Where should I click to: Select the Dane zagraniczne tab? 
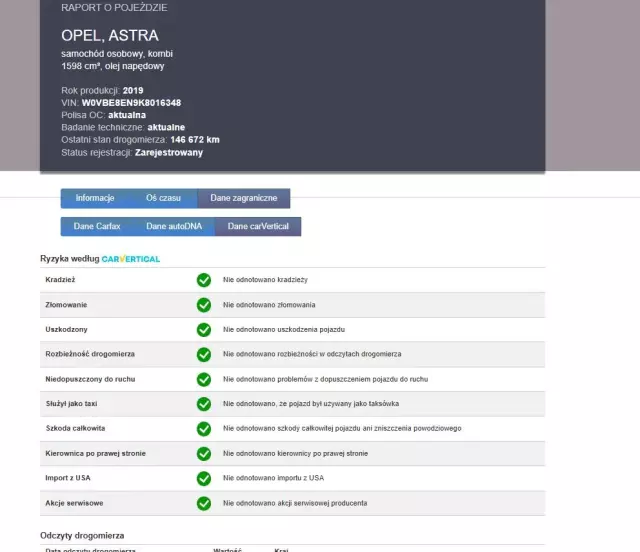(x=243, y=198)
